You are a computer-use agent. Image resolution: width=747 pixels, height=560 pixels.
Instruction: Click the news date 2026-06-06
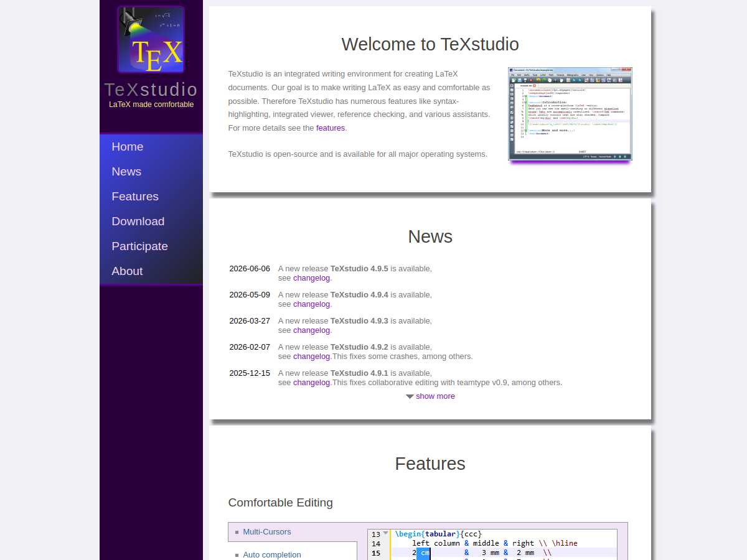(250, 269)
